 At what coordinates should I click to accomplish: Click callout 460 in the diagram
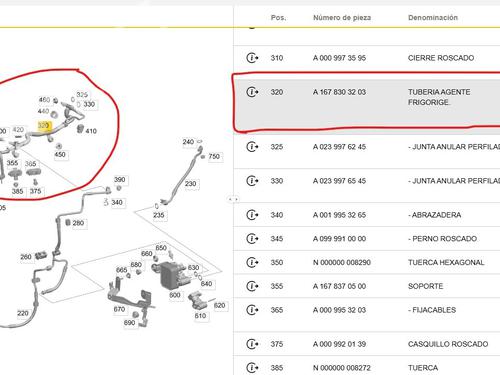pos(44,100)
